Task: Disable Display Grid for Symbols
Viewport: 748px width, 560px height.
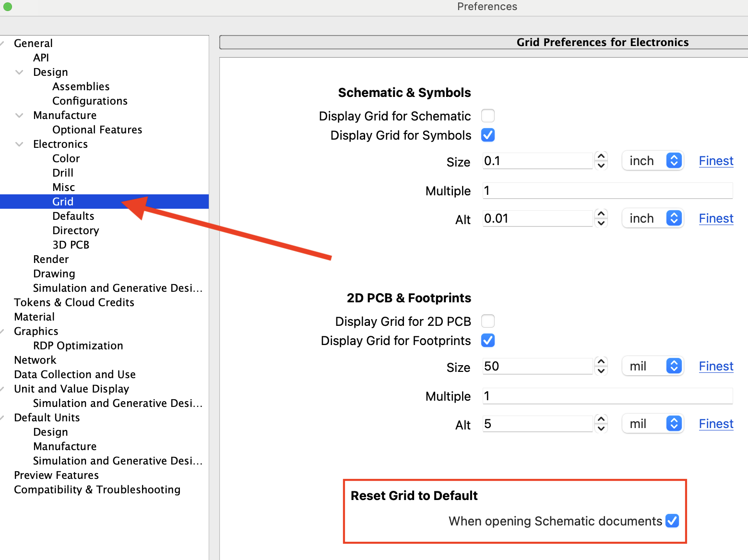Action: (487, 135)
